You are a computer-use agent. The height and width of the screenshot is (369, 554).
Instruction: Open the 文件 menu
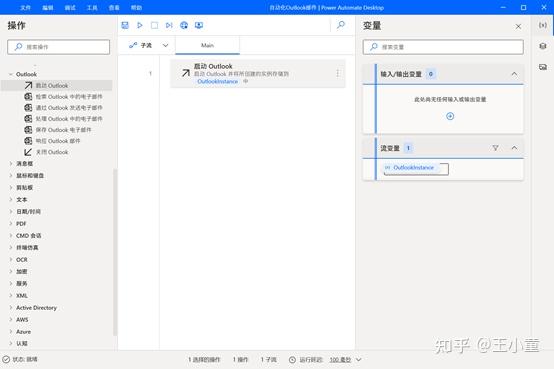point(25,7)
